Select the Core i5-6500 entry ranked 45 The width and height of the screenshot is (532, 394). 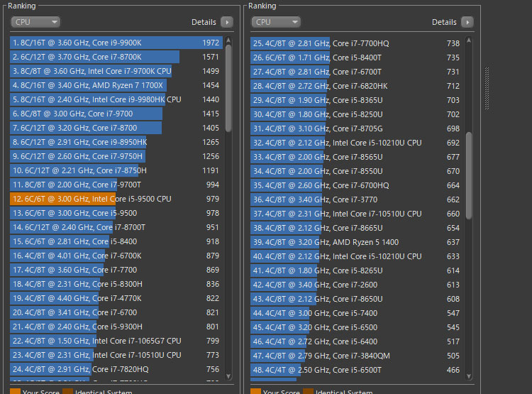click(x=357, y=327)
